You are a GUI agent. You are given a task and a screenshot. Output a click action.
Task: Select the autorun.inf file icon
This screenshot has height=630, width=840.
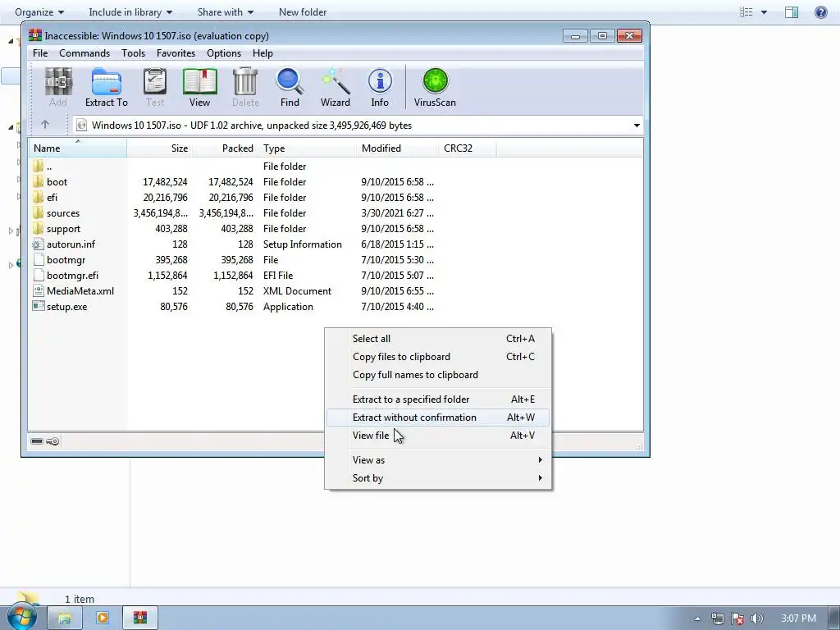point(38,244)
